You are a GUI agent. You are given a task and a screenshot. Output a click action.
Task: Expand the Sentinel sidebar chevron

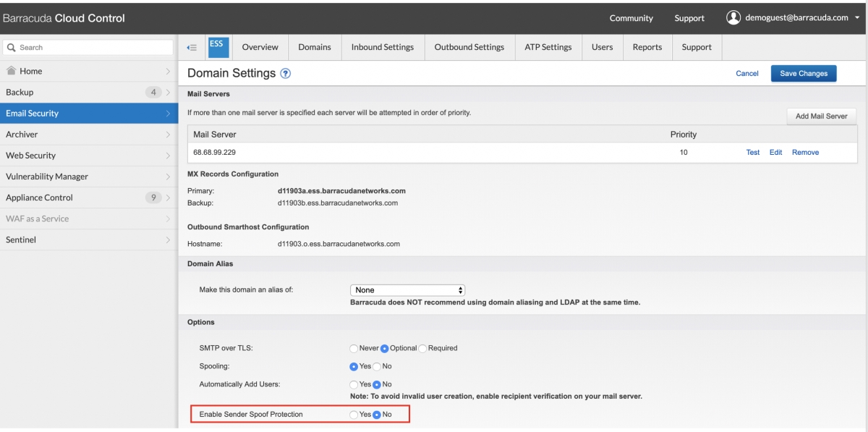point(168,240)
